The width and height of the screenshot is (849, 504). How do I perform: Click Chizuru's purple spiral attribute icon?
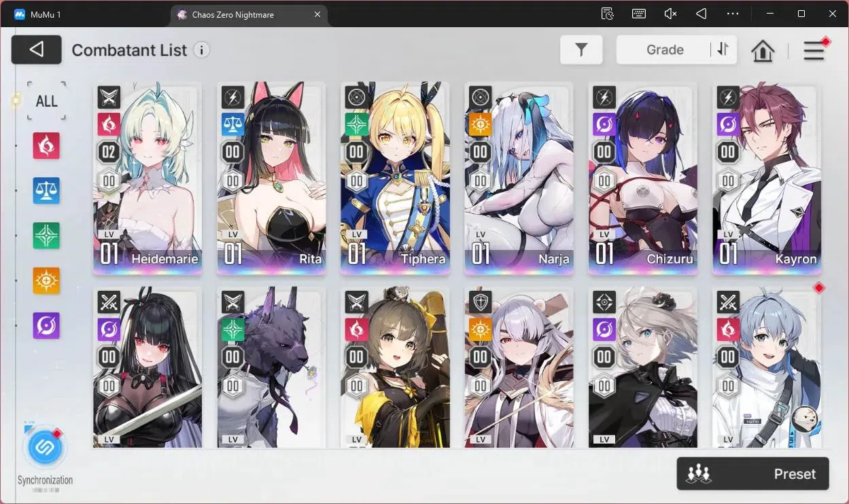pos(604,124)
